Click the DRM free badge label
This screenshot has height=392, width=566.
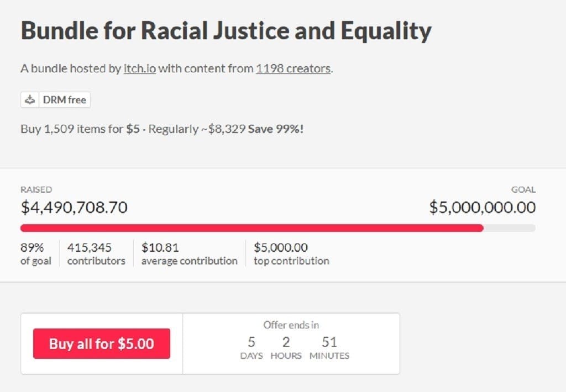tap(64, 100)
